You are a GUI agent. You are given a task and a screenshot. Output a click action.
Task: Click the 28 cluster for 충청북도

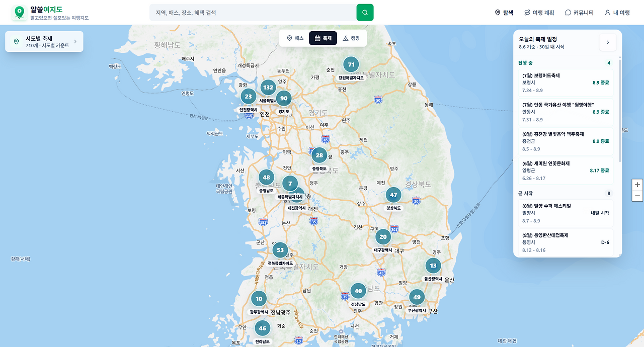319,155
